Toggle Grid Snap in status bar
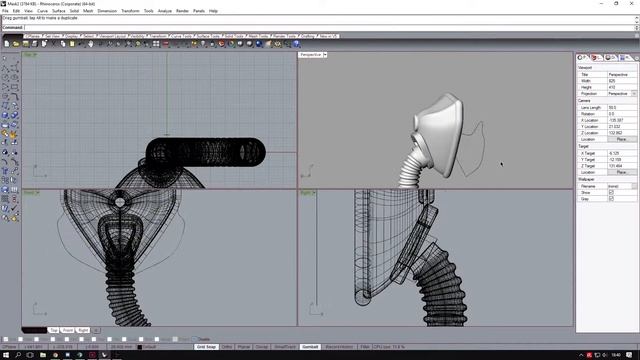Viewport: 640px width, 360px height. (x=206, y=347)
